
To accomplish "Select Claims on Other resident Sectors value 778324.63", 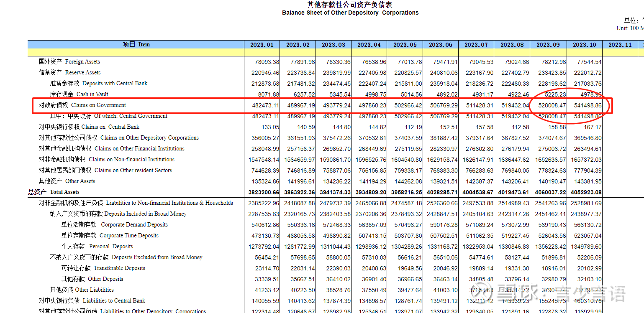I will pyautogui.click(x=552, y=170).
